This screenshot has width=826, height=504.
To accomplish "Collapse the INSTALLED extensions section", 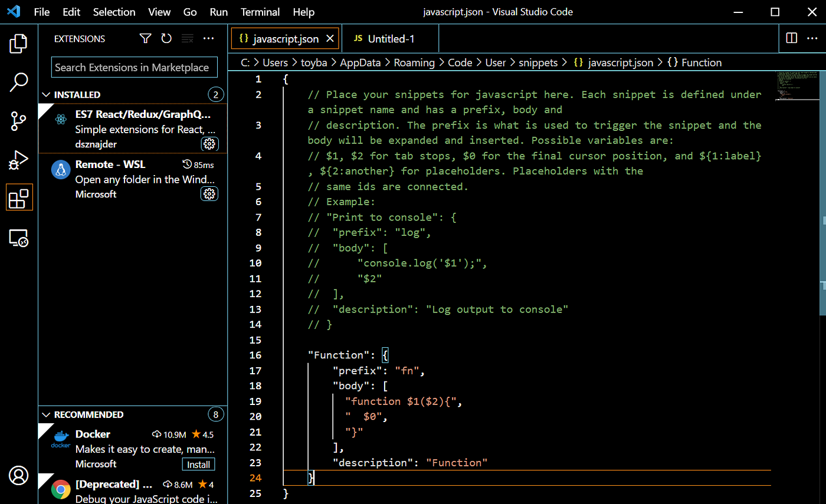I will 47,95.
